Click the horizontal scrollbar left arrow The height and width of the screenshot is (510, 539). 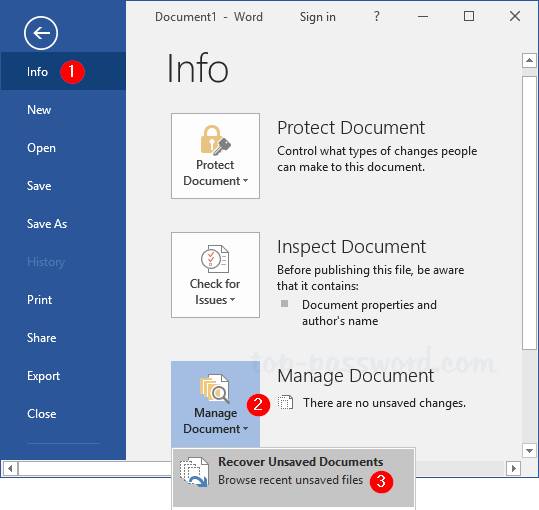[x=10, y=468]
